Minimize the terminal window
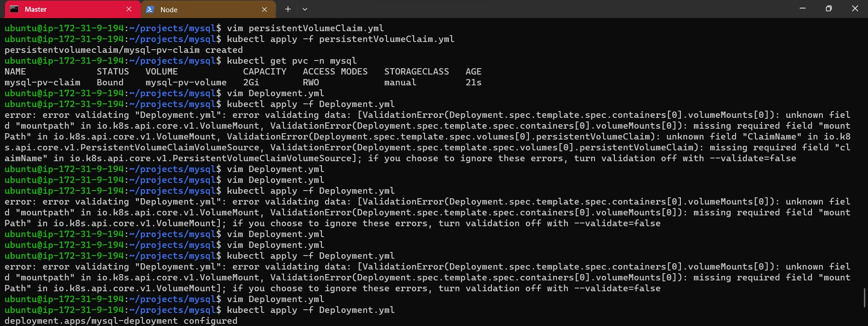Viewport: 868px width, 326px height. point(802,9)
